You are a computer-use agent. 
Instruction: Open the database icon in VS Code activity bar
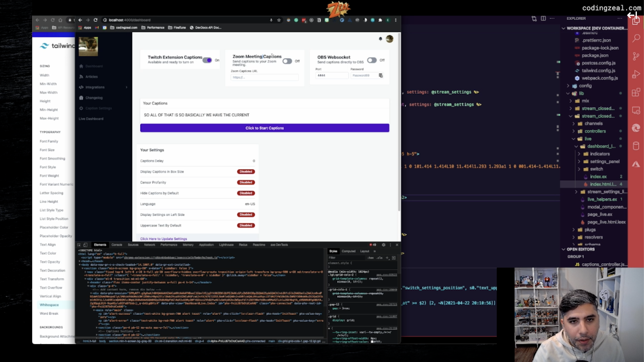(636, 146)
